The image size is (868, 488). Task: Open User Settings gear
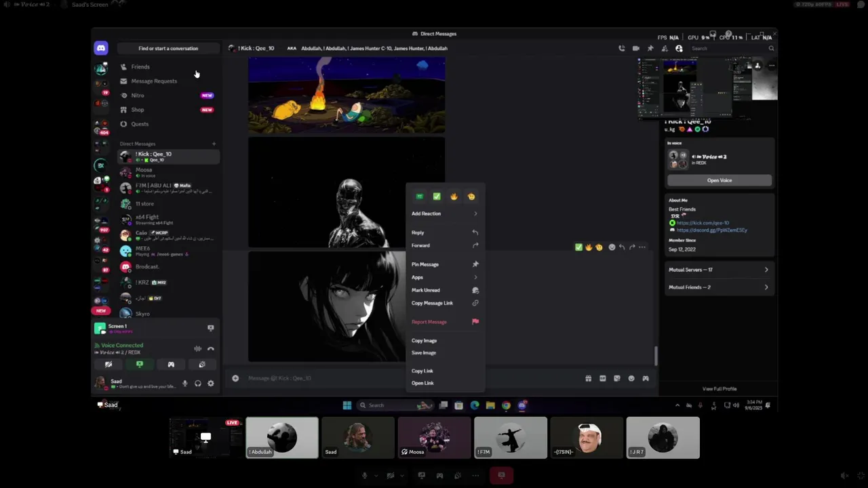[210, 384]
